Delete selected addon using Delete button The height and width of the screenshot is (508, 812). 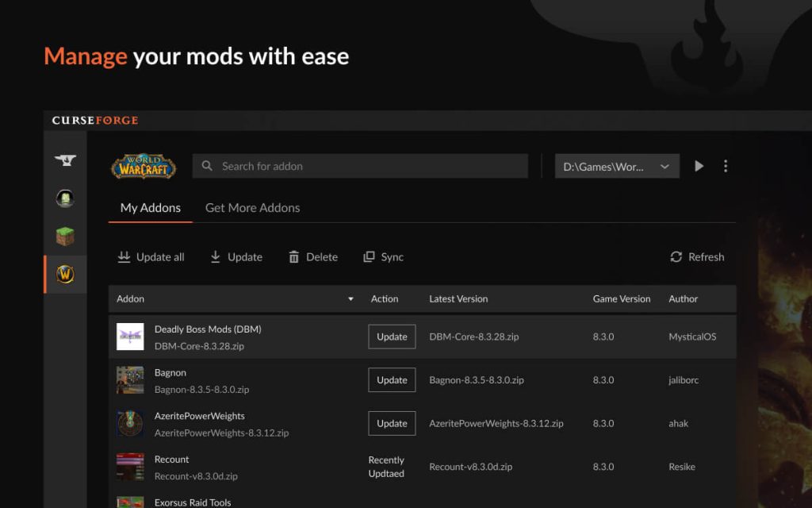(x=313, y=257)
